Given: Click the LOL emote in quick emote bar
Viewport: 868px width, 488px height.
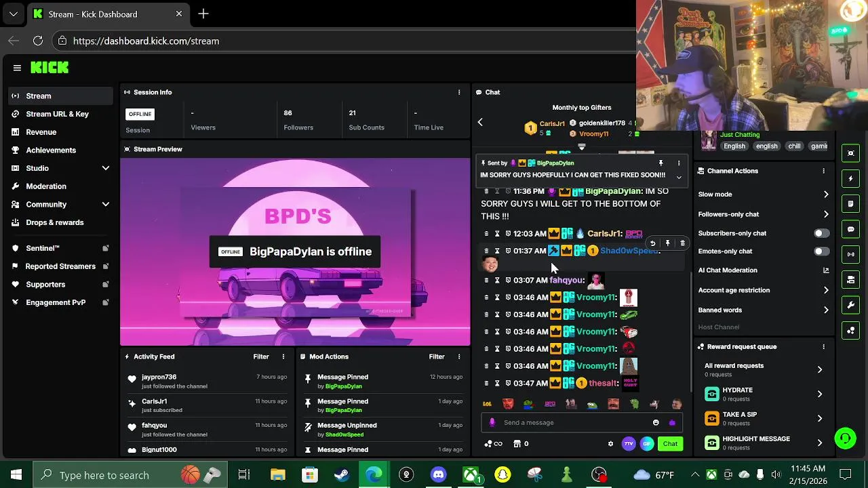Looking at the screenshot, I should pos(487,404).
